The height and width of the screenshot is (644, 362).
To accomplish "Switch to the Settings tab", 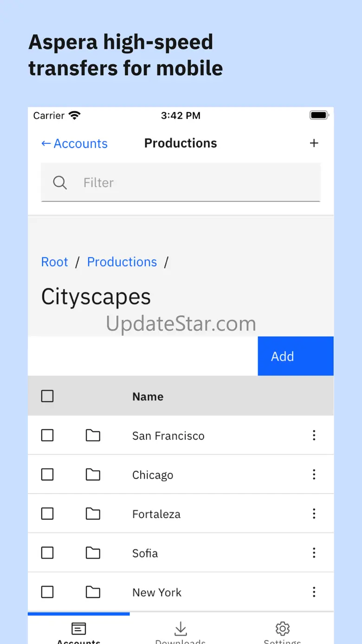I will tap(283, 629).
